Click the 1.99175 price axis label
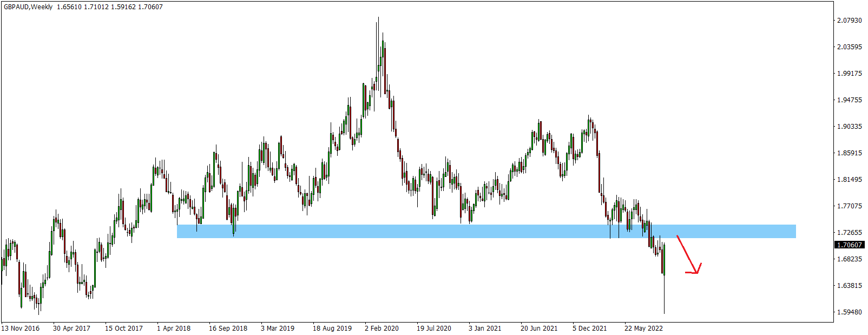Screen dimensions: 868x335 (850, 74)
